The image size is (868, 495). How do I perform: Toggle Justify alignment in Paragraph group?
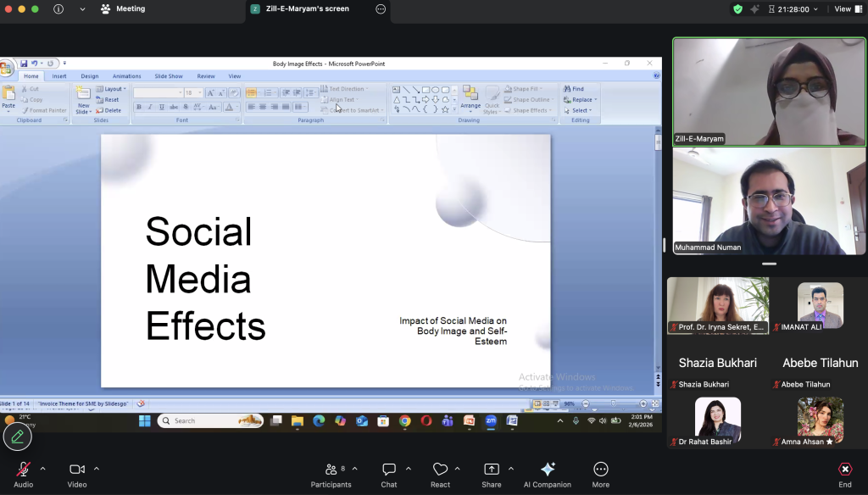(286, 107)
